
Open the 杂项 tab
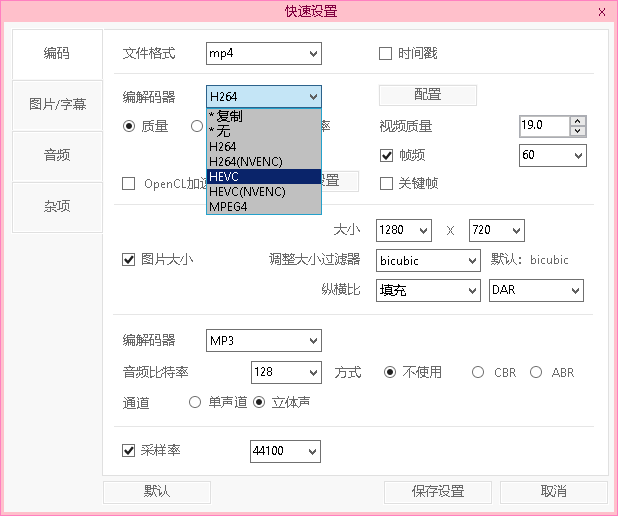[57, 207]
